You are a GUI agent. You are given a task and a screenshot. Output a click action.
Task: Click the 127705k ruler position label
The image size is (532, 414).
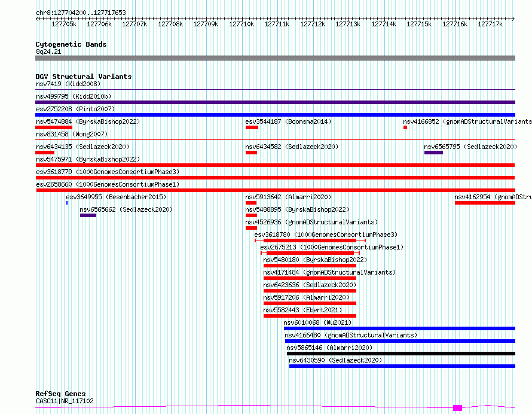point(64,24)
